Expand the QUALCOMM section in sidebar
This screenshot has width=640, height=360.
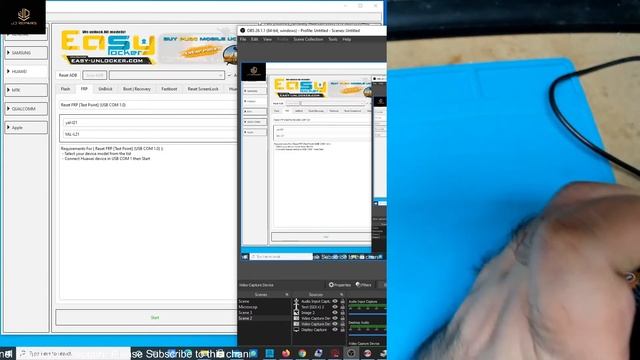tap(26, 109)
